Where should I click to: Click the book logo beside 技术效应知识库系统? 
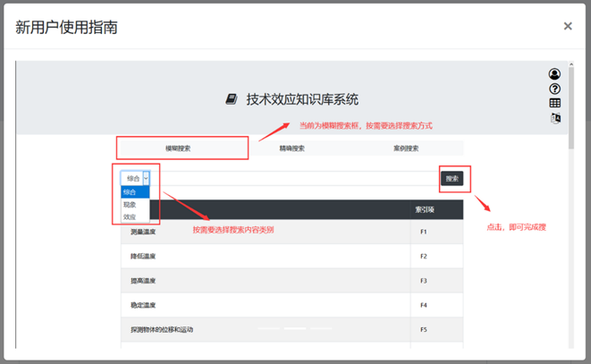[x=232, y=99]
